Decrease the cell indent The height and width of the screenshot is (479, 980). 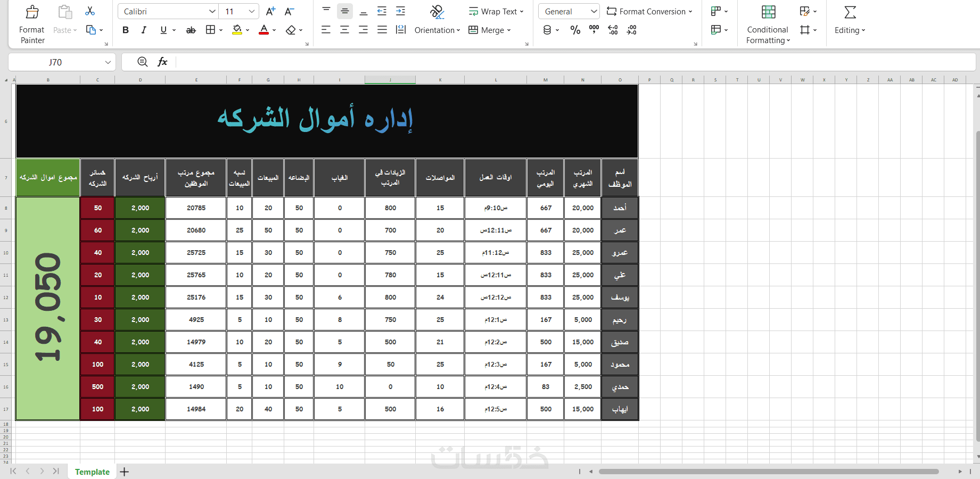pos(382,11)
